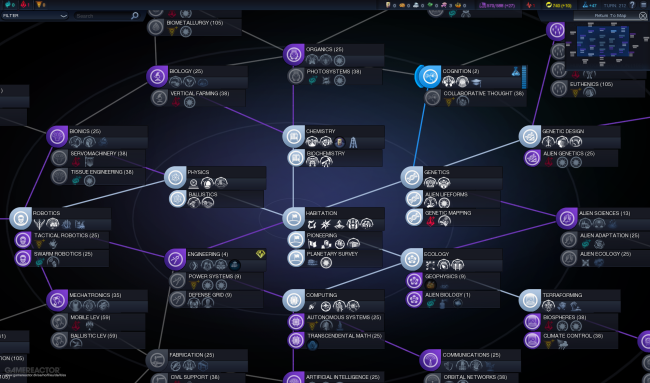The height and width of the screenshot is (383, 650).
Task: Select the Photosystems (38) leaf technology
Action: [x=335, y=76]
